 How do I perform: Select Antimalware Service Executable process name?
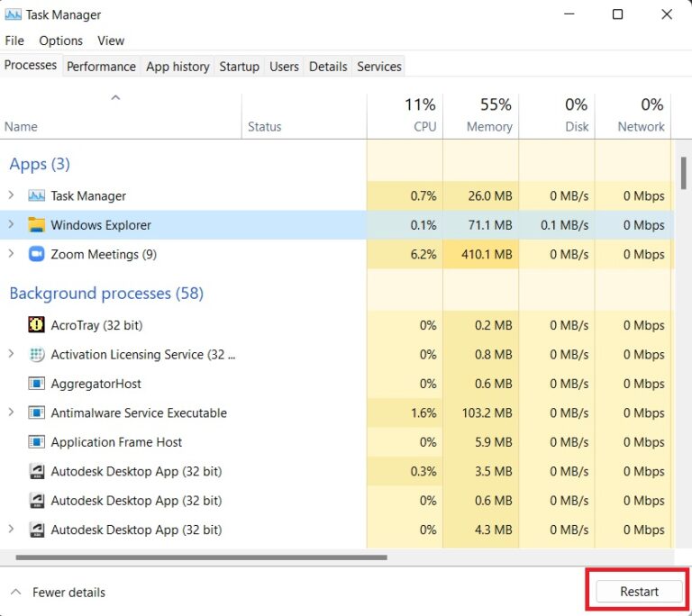[x=139, y=412]
